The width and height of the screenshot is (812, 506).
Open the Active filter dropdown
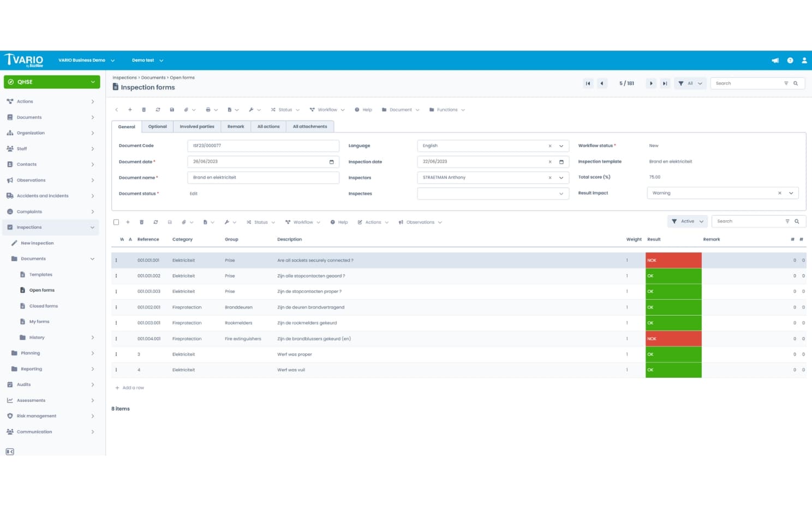(687, 221)
